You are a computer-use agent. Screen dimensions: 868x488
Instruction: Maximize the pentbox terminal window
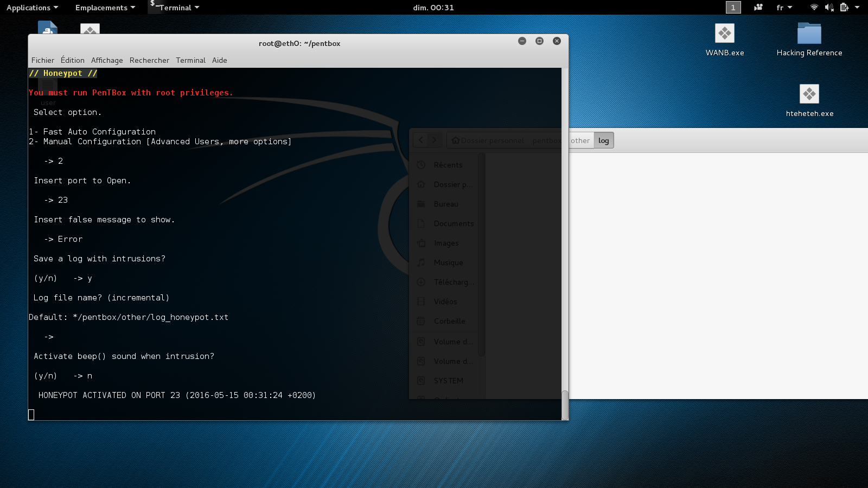pos(539,41)
